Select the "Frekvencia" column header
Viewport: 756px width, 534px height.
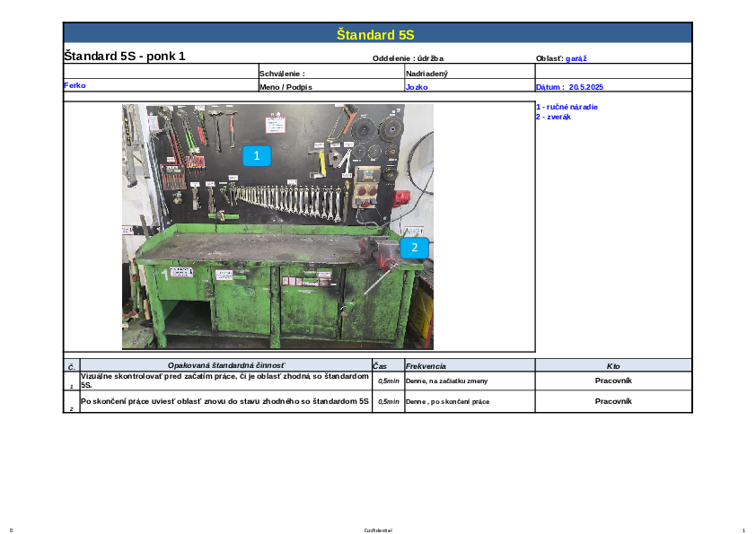426,366
